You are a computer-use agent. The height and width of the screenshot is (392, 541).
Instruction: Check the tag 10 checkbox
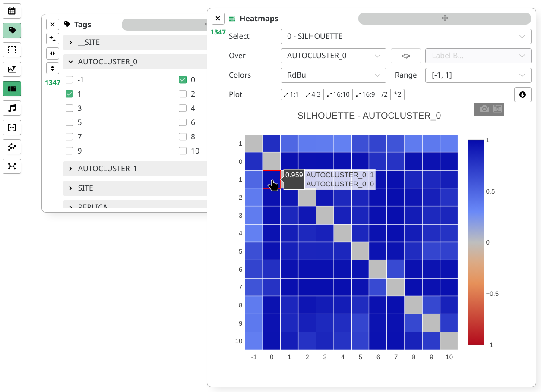coord(183,151)
